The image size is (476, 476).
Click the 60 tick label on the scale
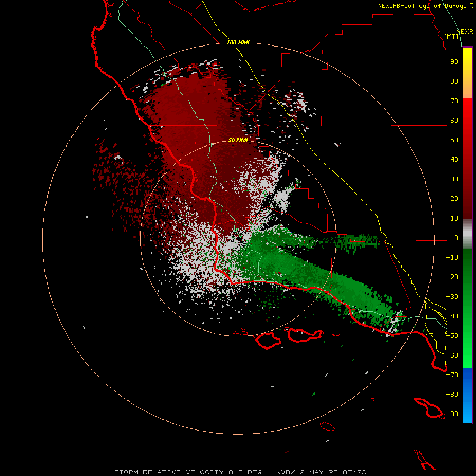pyautogui.click(x=454, y=121)
